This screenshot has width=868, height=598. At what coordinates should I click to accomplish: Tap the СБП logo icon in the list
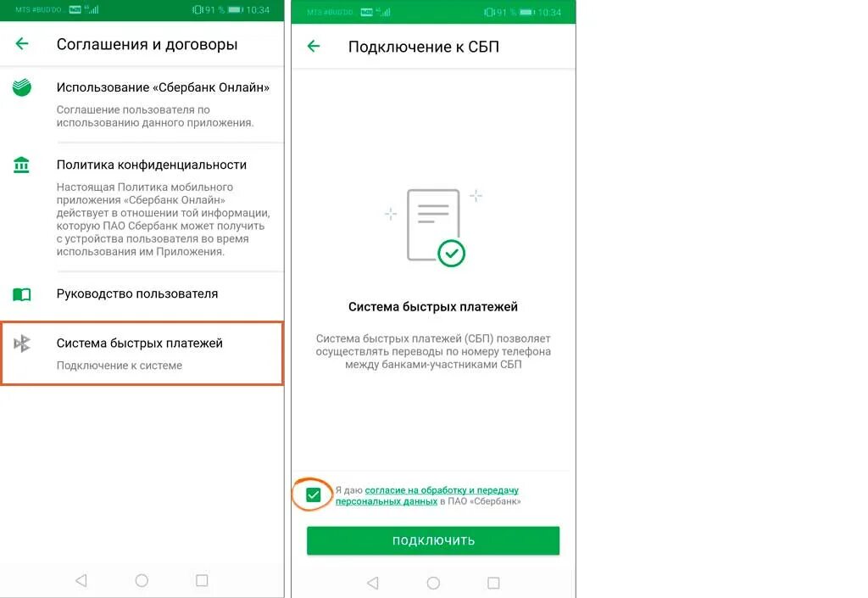pyautogui.click(x=21, y=344)
